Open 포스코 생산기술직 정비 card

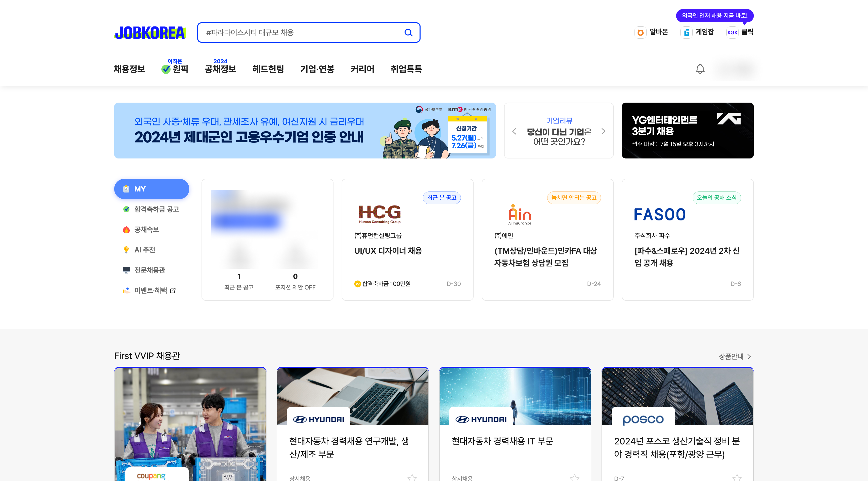(x=677, y=424)
